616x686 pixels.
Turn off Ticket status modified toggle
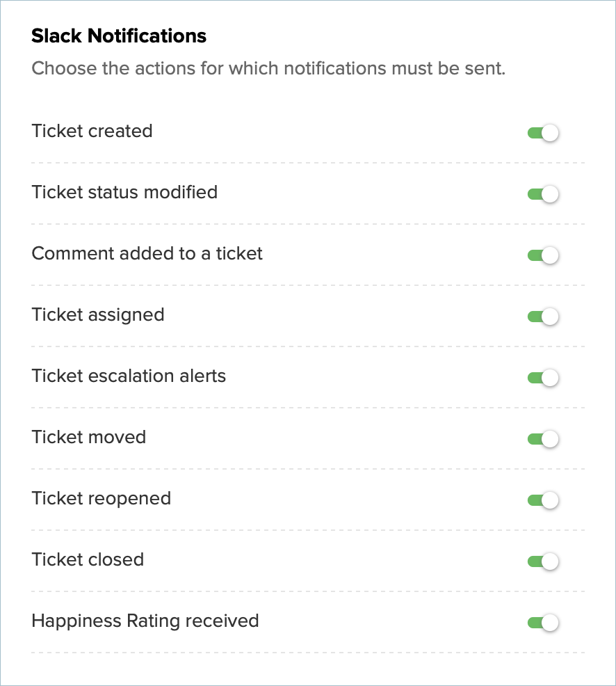pyautogui.click(x=543, y=194)
